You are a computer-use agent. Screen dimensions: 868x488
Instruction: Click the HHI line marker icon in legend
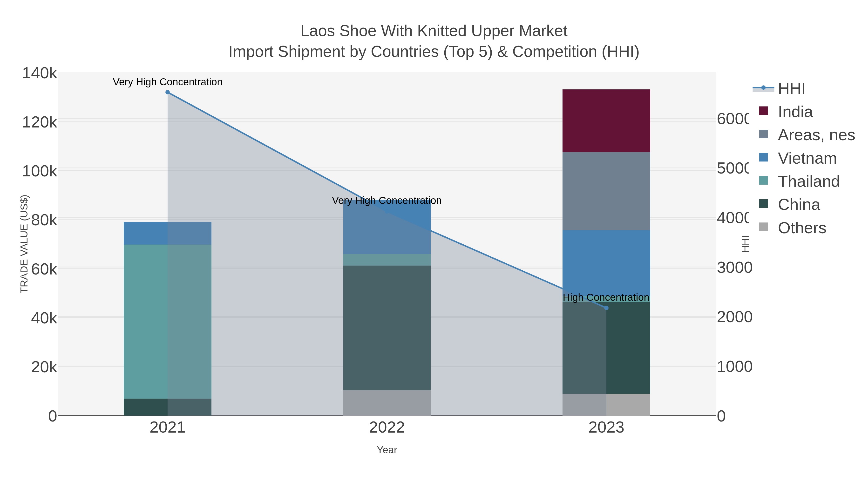763,88
